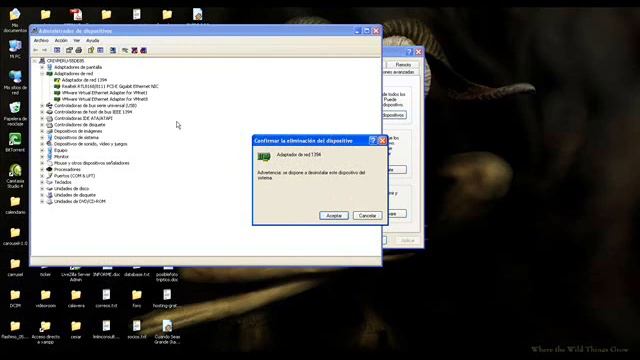Click Cancelar in the confirm dialog
The width and height of the screenshot is (640, 360).
point(367,216)
